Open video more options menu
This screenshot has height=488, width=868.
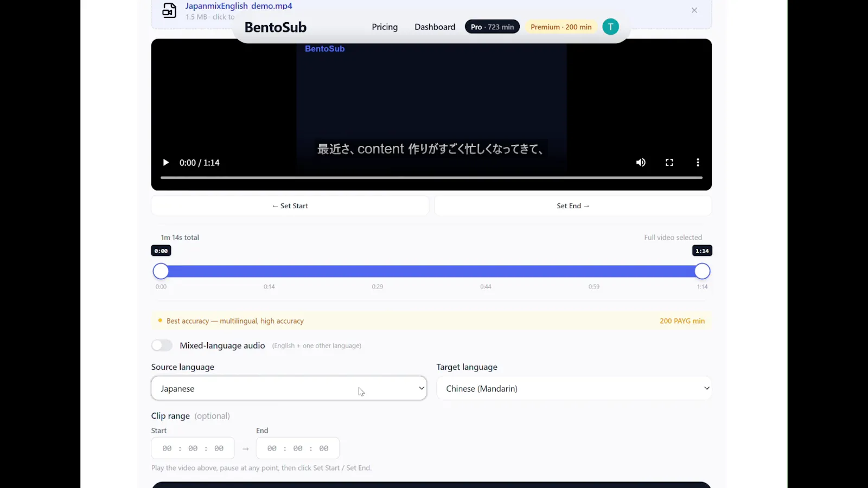click(698, 163)
